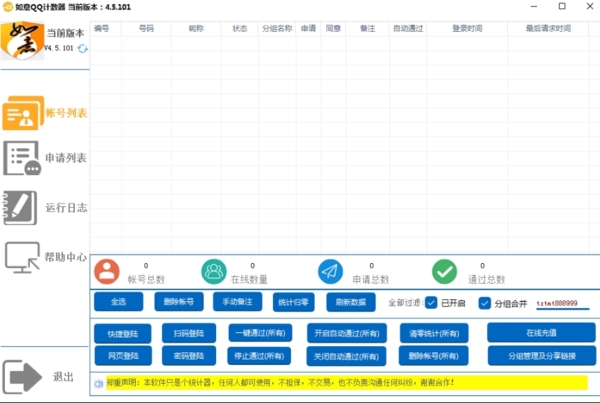Screen dimensions: 600x403
Task: Maximize the 如意QQ计数器 window
Action: point(562,6)
